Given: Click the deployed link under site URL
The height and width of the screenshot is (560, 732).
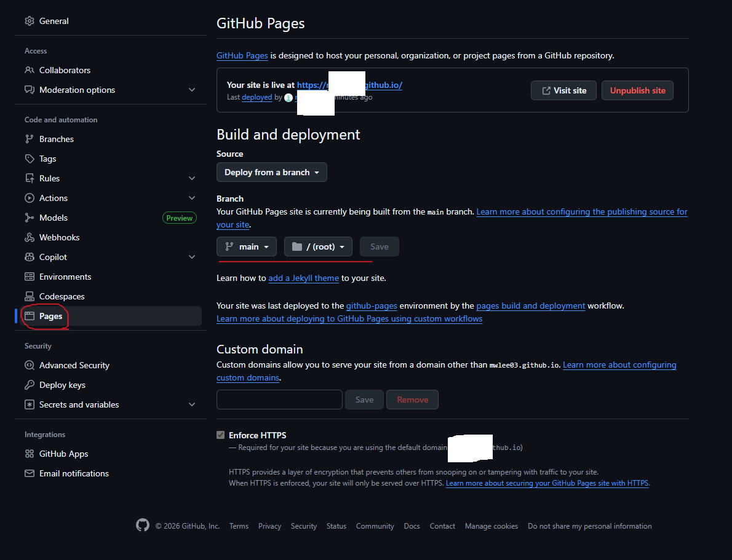Looking at the screenshot, I should (x=257, y=97).
